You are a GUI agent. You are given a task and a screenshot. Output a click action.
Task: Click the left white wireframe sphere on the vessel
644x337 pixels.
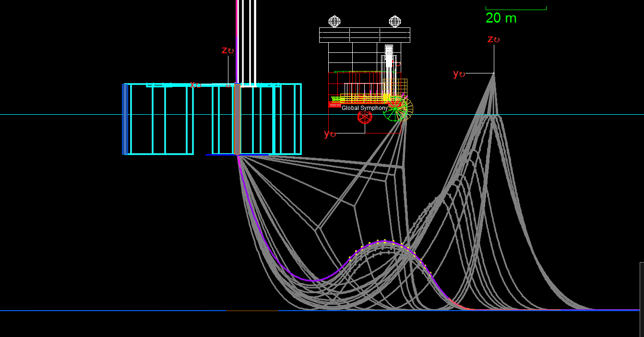tap(334, 21)
